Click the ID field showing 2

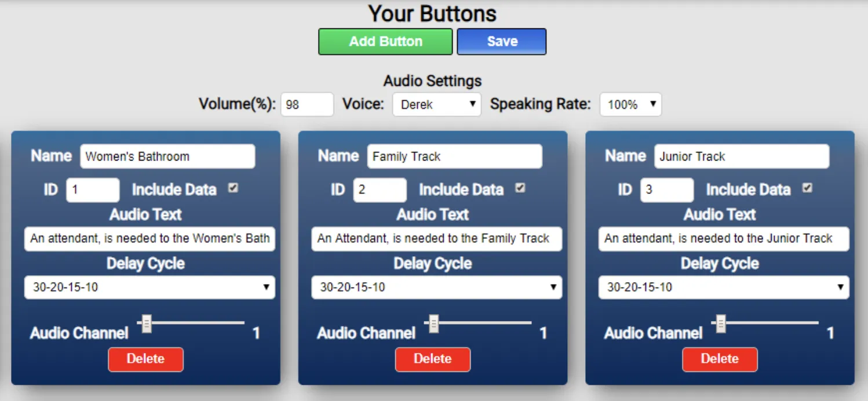tap(380, 189)
